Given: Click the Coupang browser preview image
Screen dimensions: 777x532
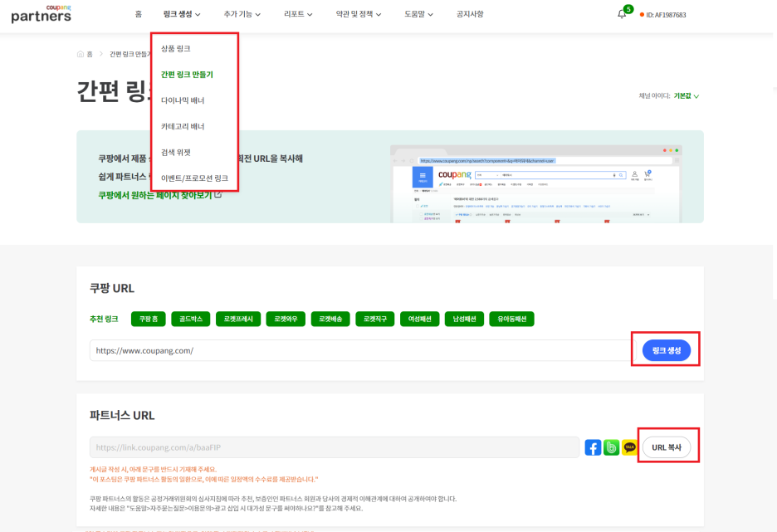Looking at the screenshot, I should point(536,183).
